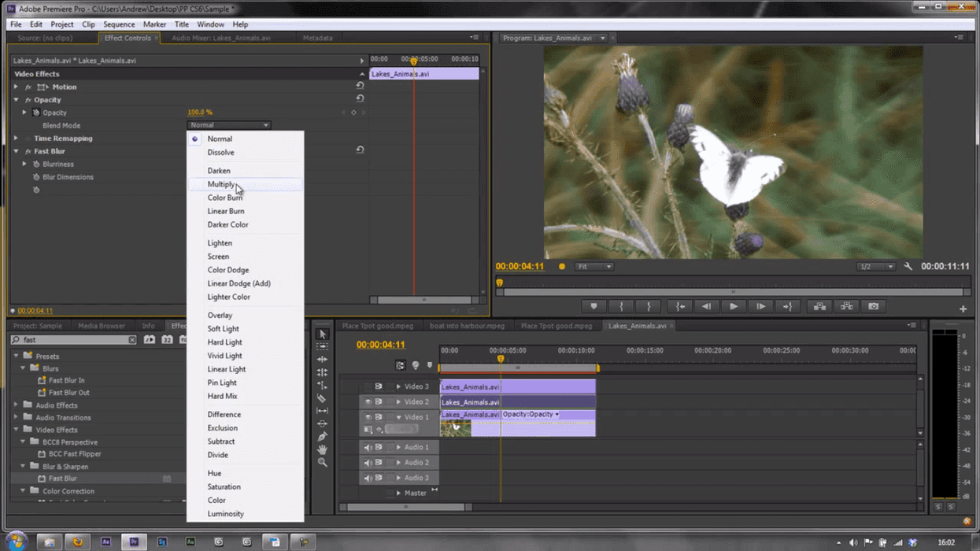980x551 pixels.
Task: Select the Razor tool
Action: pos(322,398)
